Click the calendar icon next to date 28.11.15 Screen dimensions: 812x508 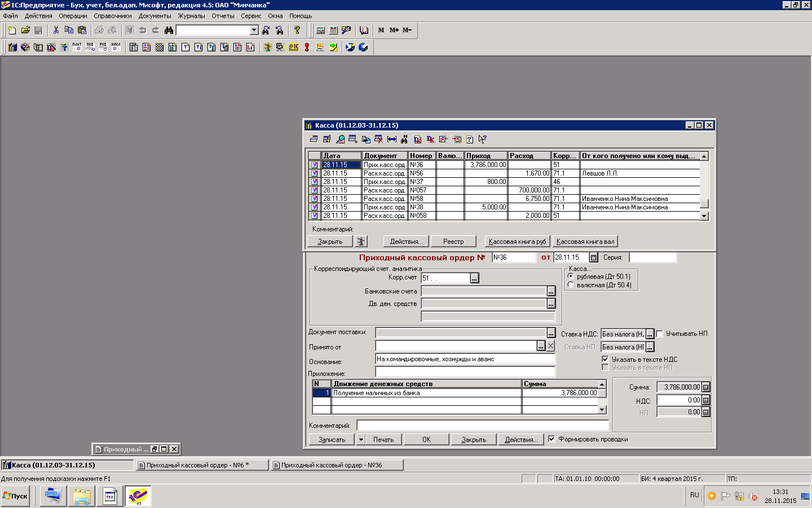pos(593,257)
